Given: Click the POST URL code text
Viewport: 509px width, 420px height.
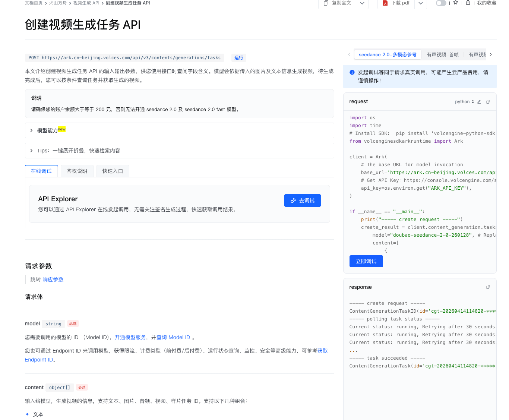Looking at the screenshot, I should pos(125,58).
